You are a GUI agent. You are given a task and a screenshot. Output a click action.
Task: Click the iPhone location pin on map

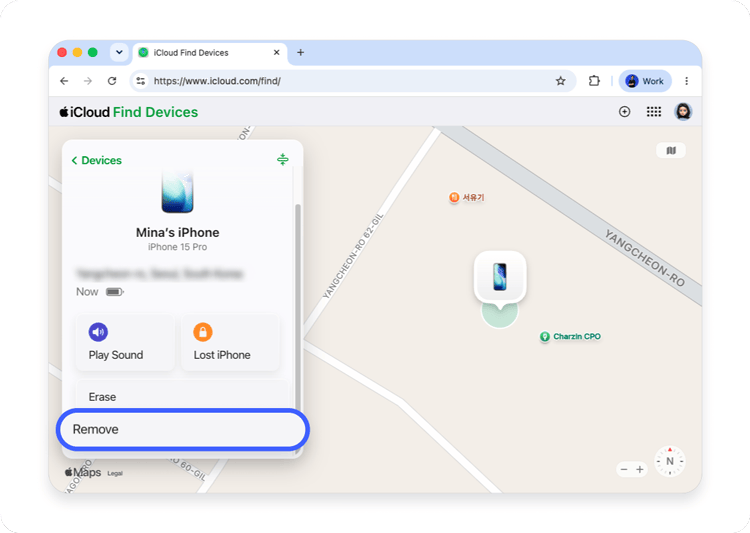pos(500,277)
